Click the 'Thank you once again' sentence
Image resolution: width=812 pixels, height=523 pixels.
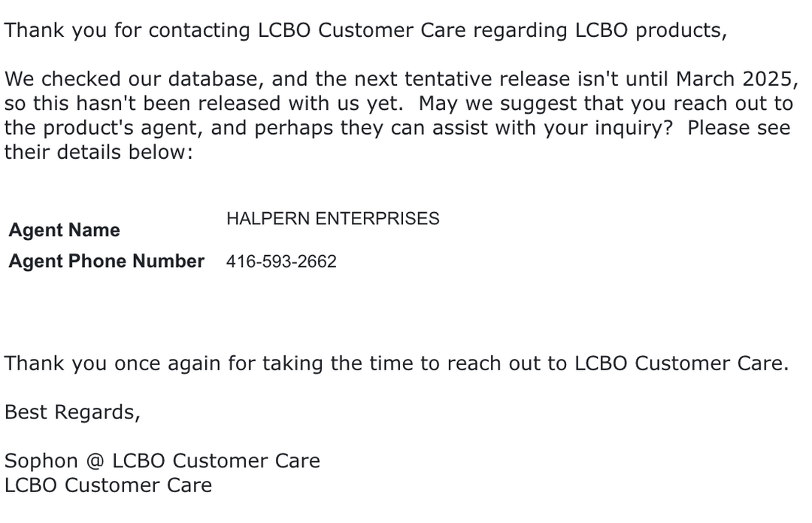tap(397, 363)
